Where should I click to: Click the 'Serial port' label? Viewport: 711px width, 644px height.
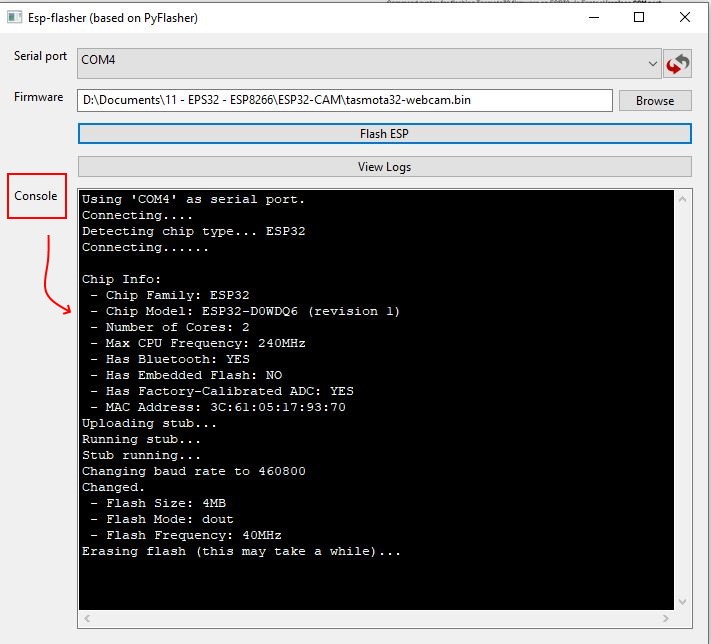coord(40,56)
